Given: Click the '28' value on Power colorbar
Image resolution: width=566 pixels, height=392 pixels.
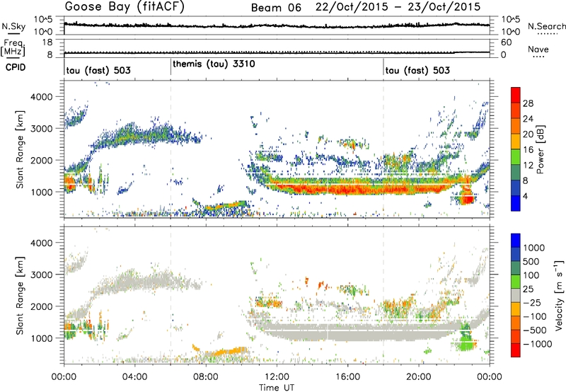Looking at the screenshot, I should 528,103.
